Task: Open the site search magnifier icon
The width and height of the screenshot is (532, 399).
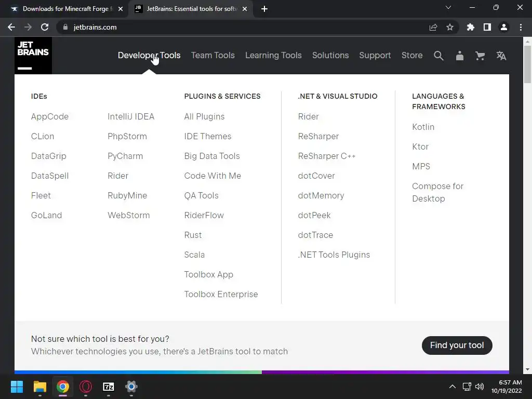Action: [x=438, y=56]
